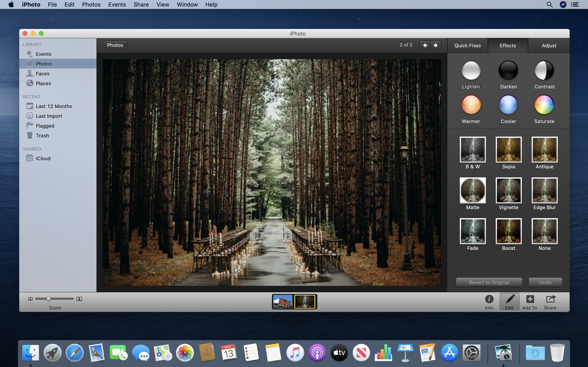Viewport: 588px width, 367px height.
Task: Click the Revert to Original button
Action: (x=489, y=282)
